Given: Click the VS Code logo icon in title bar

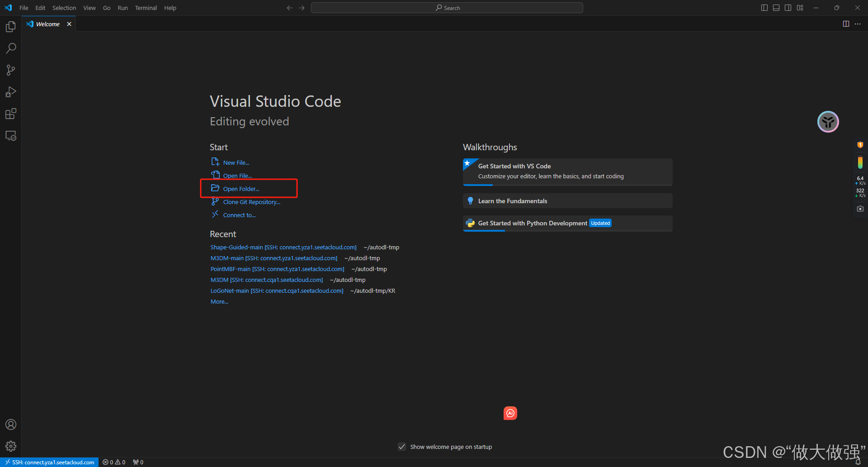Looking at the screenshot, I should coord(8,8).
